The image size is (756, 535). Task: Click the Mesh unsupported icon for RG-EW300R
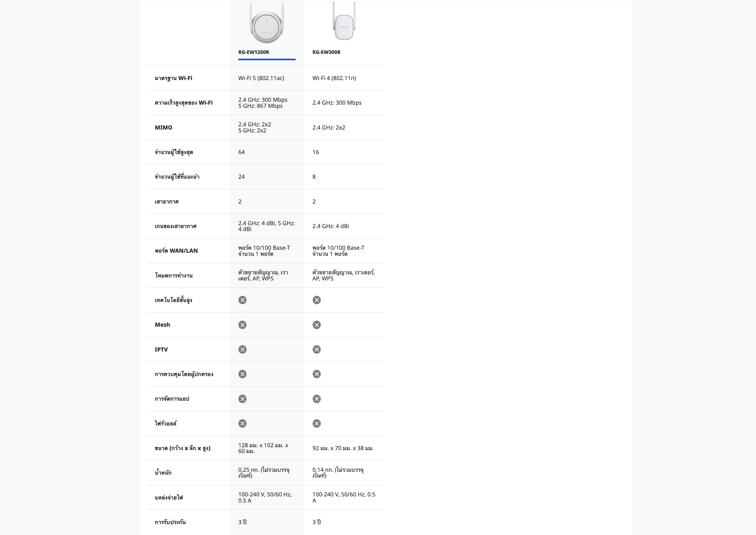click(316, 325)
